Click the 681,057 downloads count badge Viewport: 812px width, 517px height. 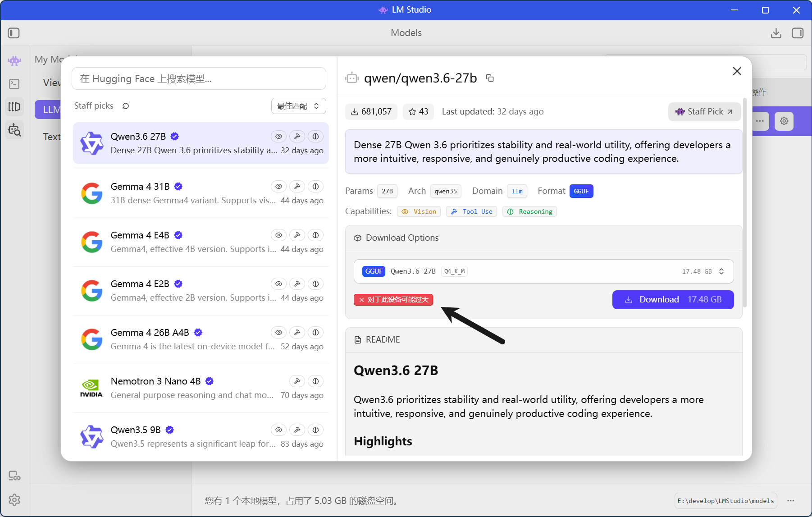tap(371, 112)
